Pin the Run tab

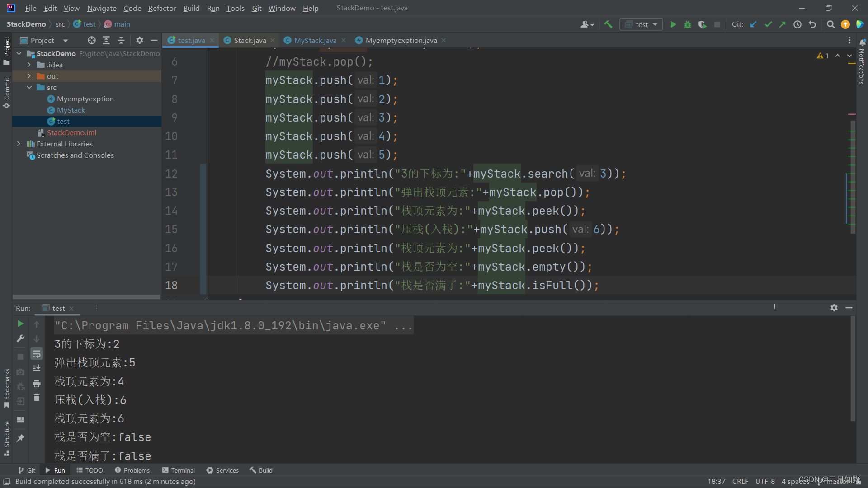click(x=20, y=438)
